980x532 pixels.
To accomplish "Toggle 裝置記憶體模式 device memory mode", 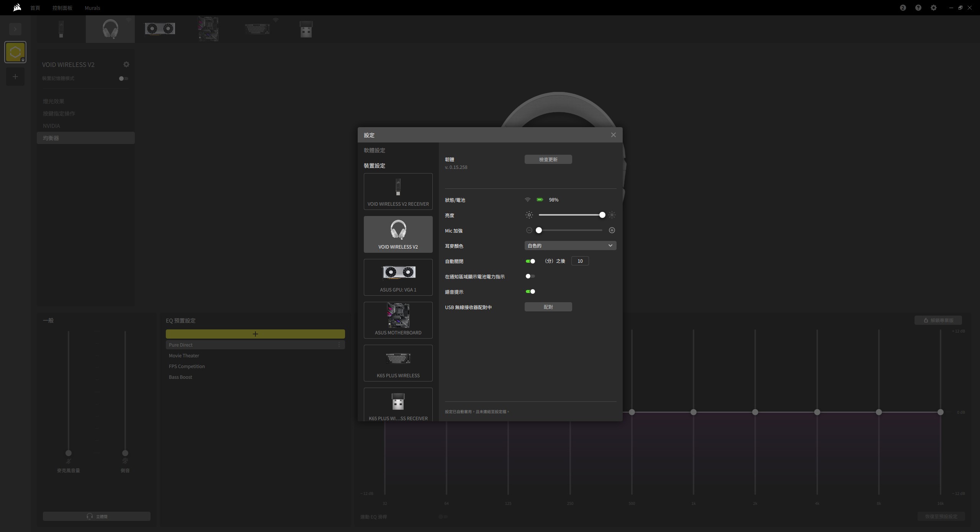I will [123, 79].
